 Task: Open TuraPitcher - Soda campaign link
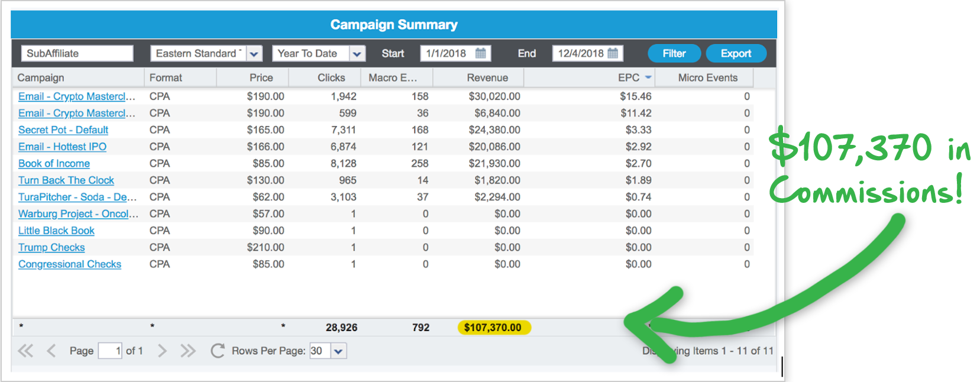(77, 197)
